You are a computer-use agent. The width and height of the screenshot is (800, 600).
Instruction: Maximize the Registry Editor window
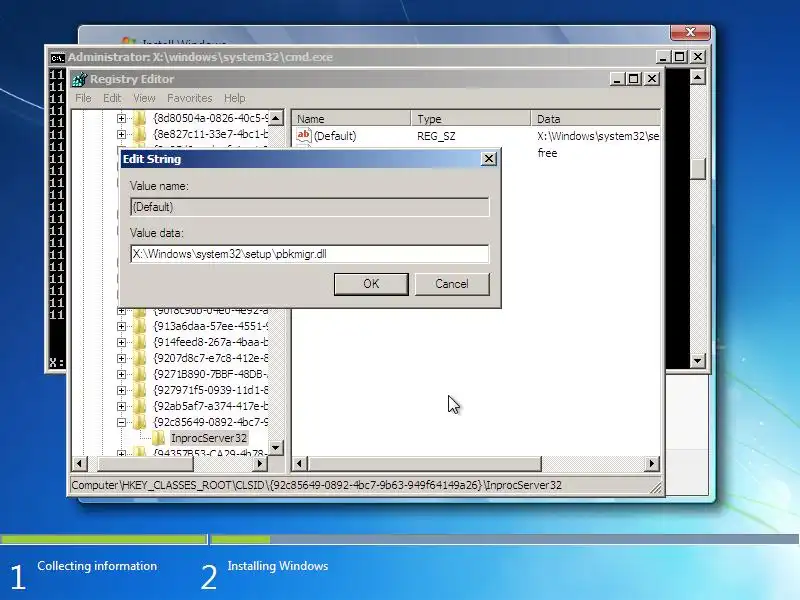pos(633,79)
